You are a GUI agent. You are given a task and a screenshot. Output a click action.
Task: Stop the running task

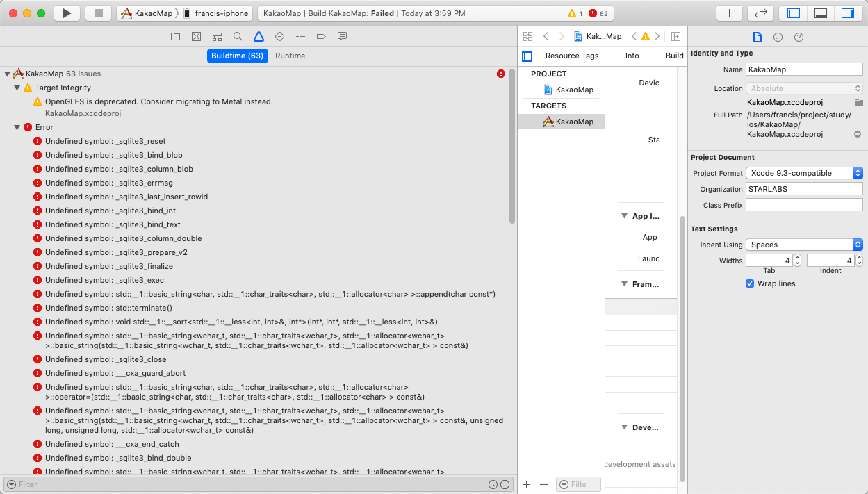click(x=99, y=13)
